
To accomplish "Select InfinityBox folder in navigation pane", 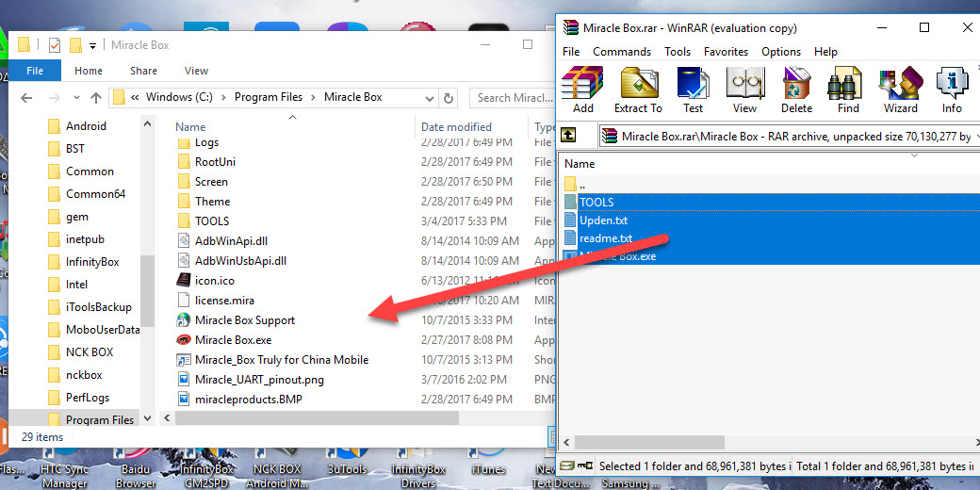I will (x=83, y=262).
